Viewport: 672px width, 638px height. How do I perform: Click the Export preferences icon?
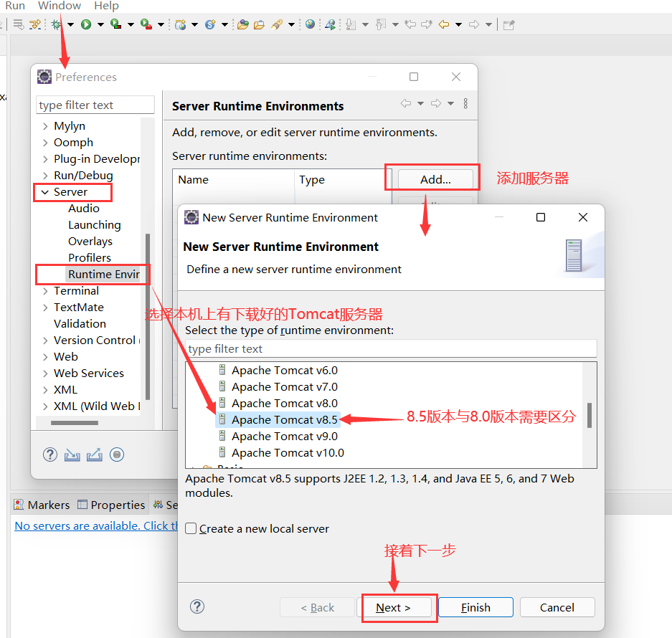click(x=94, y=454)
